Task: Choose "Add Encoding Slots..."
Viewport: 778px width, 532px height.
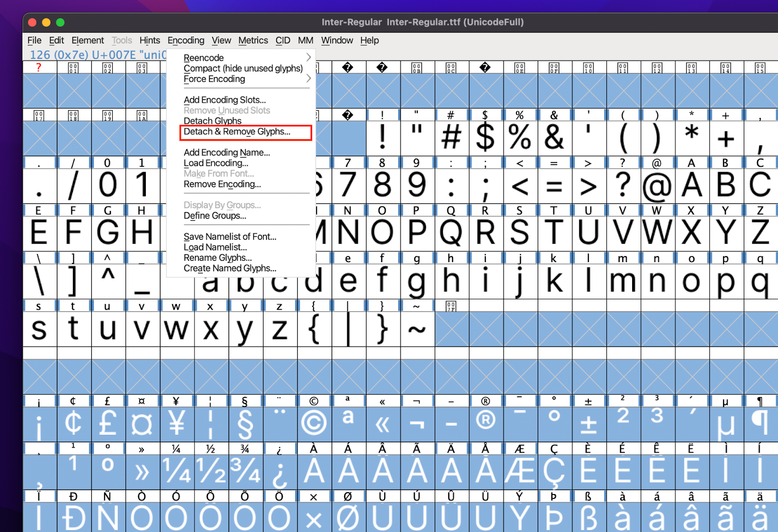Action: tap(225, 100)
